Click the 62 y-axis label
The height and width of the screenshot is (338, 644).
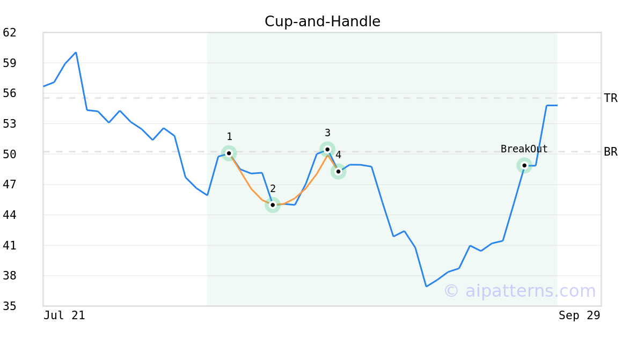pyautogui.click(x=10, y=33)
